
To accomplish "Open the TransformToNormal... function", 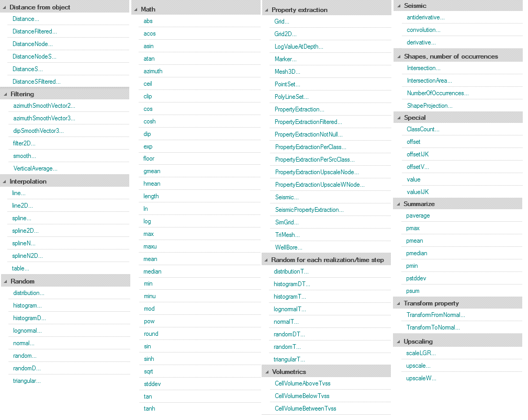I will tap(433, 327).
